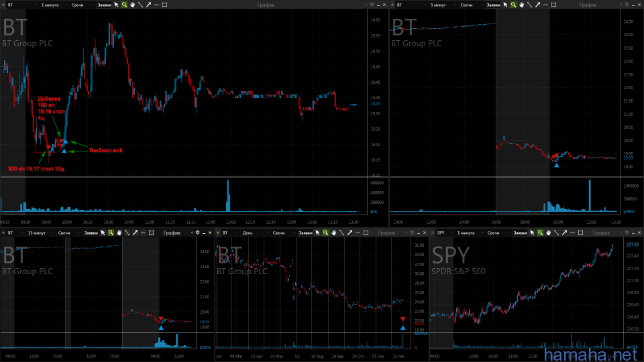Select the pointer tool in the День chart

pos(318,233)
